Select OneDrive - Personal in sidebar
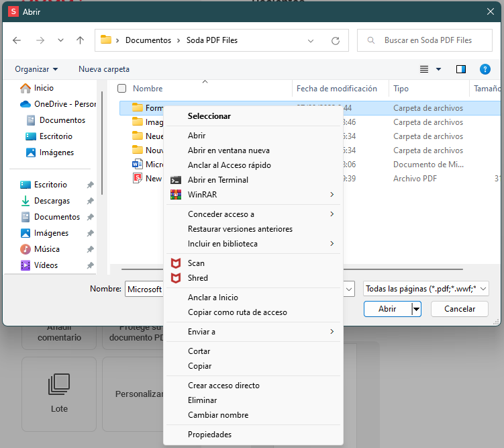 pyautogui.click(x=58, y=104)
